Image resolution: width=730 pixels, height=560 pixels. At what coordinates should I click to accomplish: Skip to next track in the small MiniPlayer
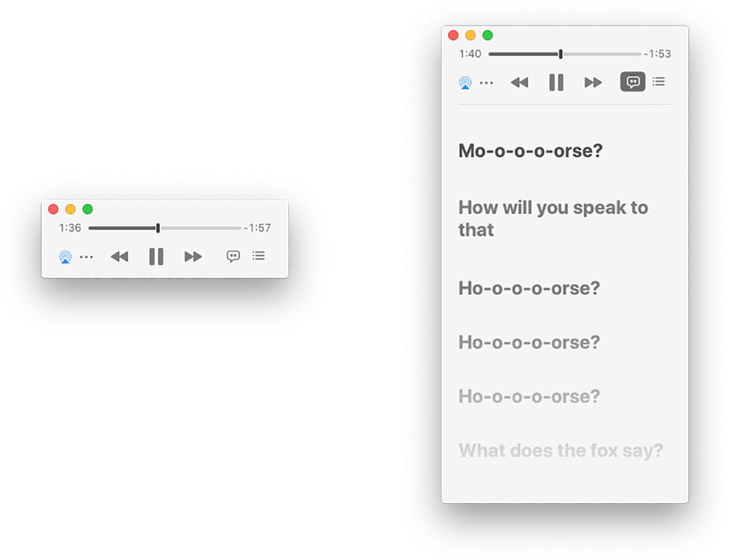click(x=193, y=256)
